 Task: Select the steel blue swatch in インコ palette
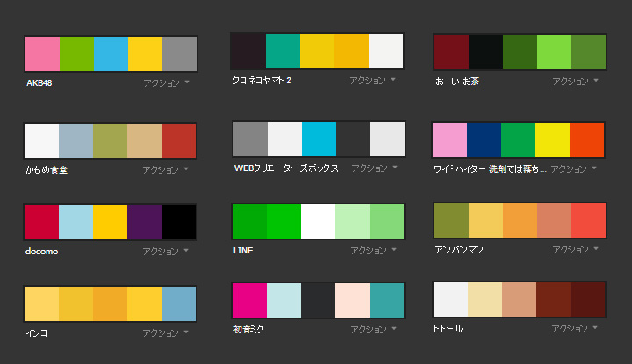tap(178, 304)
